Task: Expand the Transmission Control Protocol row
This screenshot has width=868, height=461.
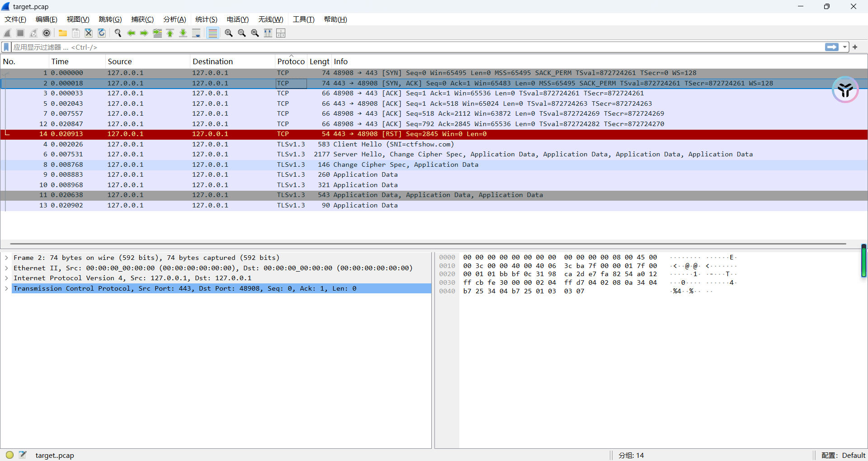Action: click(6, 288)
